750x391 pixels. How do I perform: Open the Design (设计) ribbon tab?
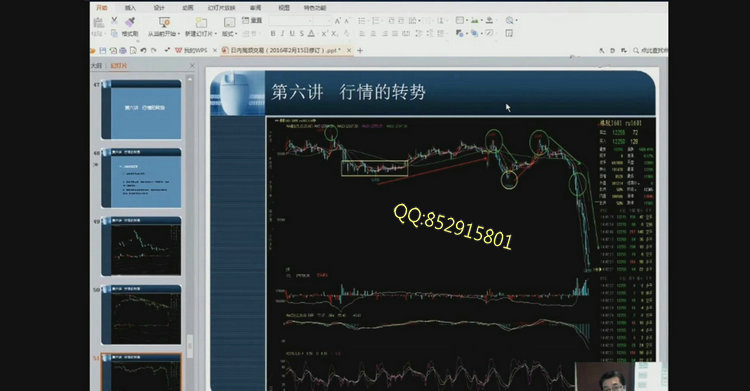tap(159, 8)
